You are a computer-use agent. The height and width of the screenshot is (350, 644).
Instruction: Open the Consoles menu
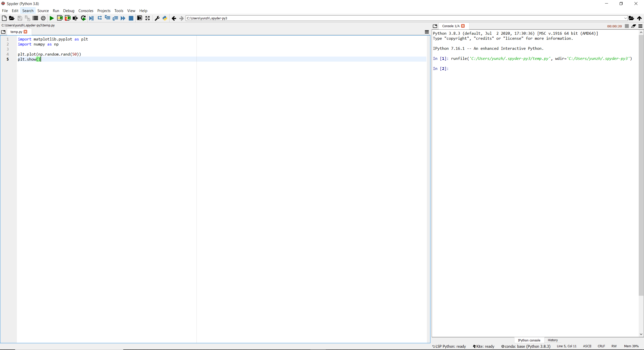[86, 11]
